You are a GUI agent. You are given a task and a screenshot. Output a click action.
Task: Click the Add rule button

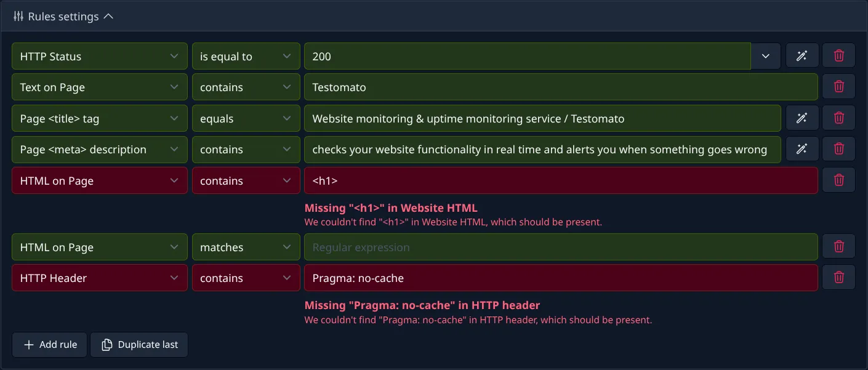(x=49, y=345)
